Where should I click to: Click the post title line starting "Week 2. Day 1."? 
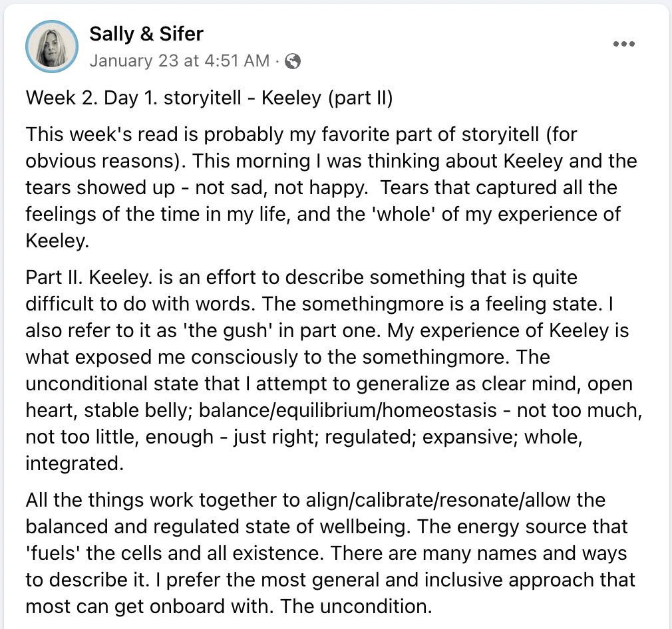click(x=208, y=98)
